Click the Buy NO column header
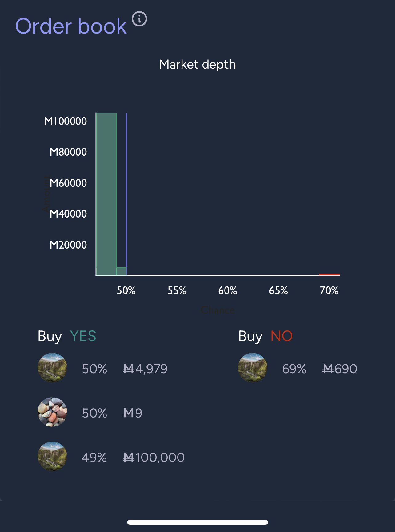The image size is (395, 532). coord(265,336)
